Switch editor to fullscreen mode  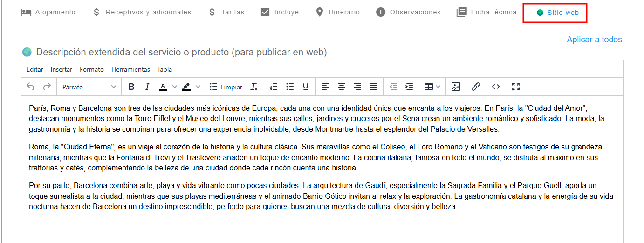coord(516,87)
